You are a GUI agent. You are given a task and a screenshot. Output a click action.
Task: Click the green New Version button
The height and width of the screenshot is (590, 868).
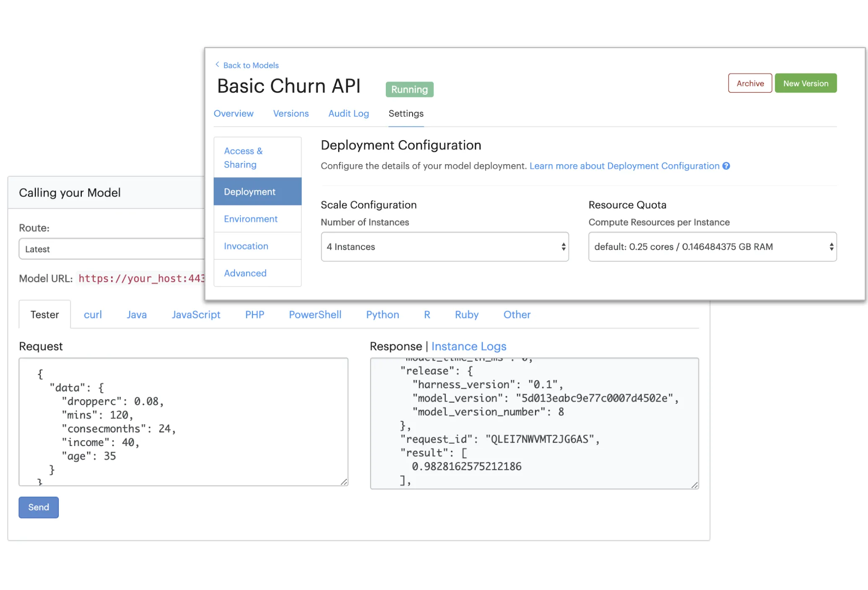pyautogui.click(x=805, y=83)
